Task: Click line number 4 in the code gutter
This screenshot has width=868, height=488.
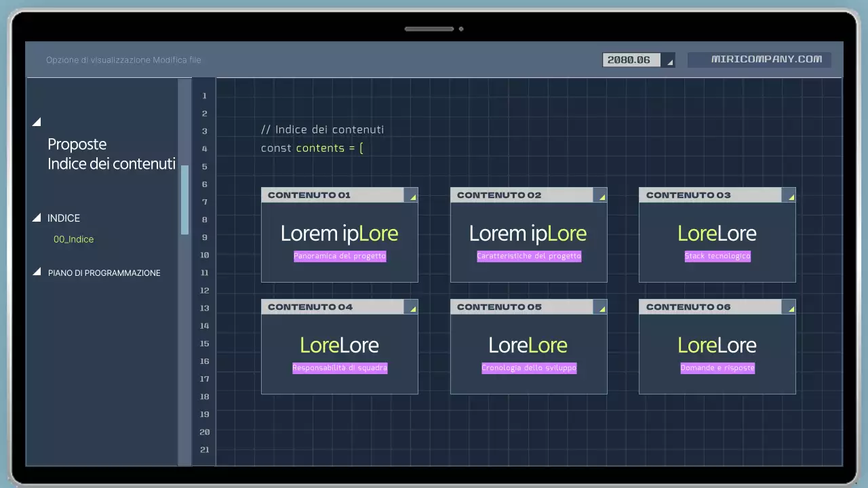Action: point(204,148)
